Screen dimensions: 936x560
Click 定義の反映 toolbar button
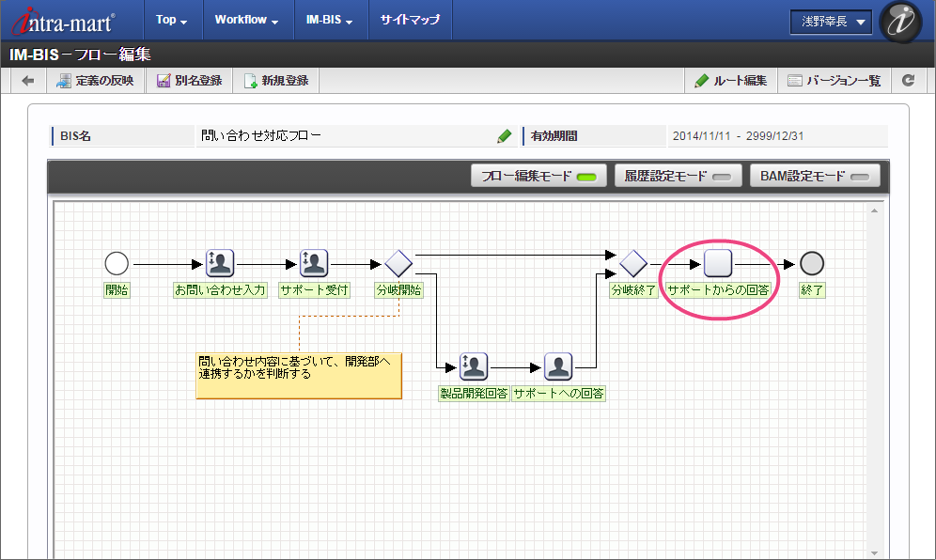[x=96, y=81]
